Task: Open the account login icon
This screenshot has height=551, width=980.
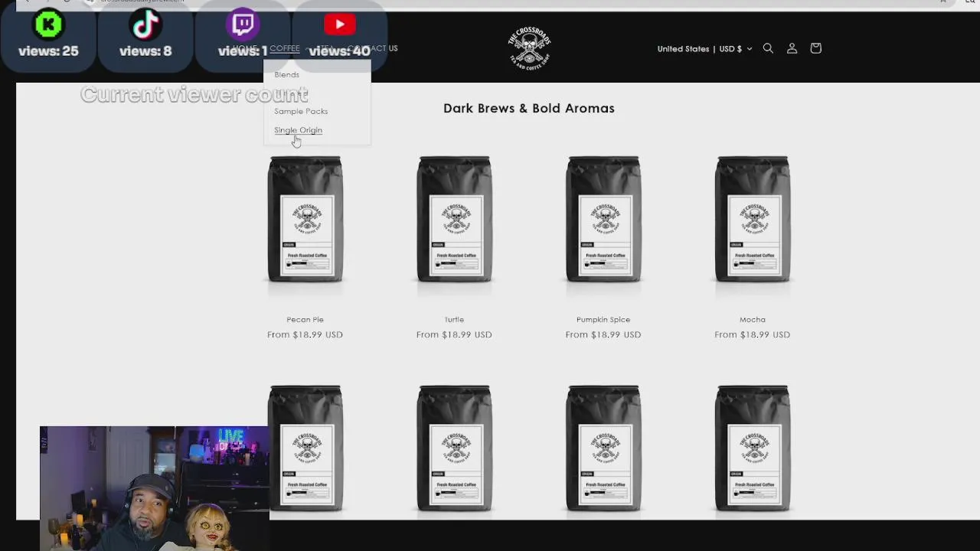Action: click(792, 48)
